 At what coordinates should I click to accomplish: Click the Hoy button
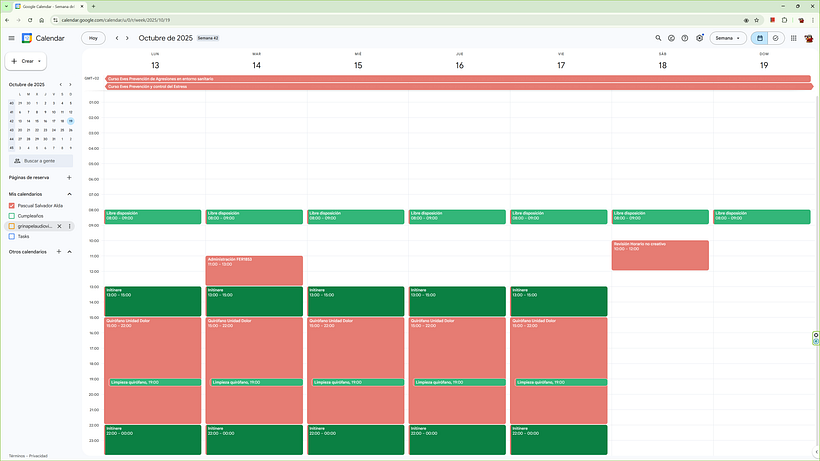tap(93, 38)
